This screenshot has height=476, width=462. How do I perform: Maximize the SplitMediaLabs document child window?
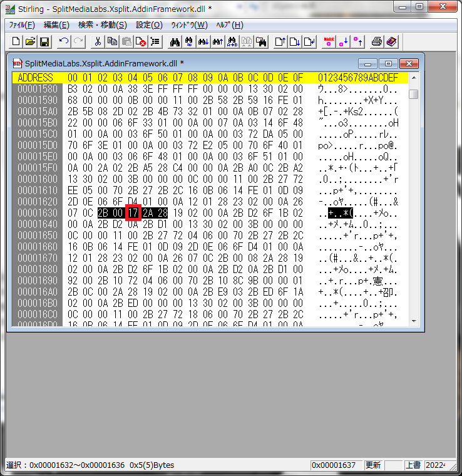click(x=388, y=64)
